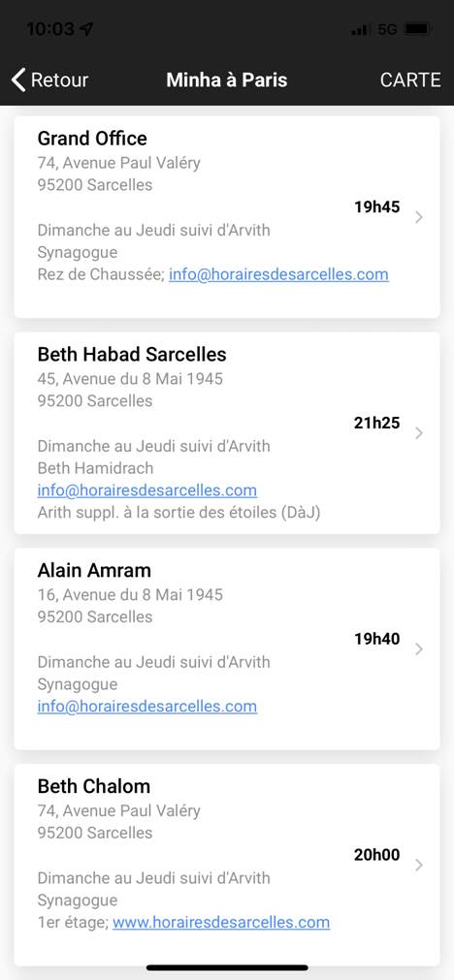Select the Beth Habad Sarcelles title
Viewport: 454px width, 980px height.
132,355
